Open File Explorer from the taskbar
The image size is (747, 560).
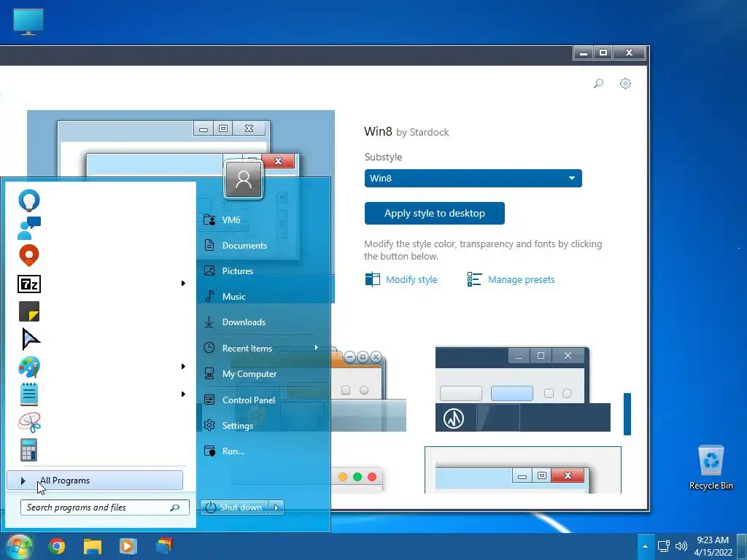click(x=93, y=546)
